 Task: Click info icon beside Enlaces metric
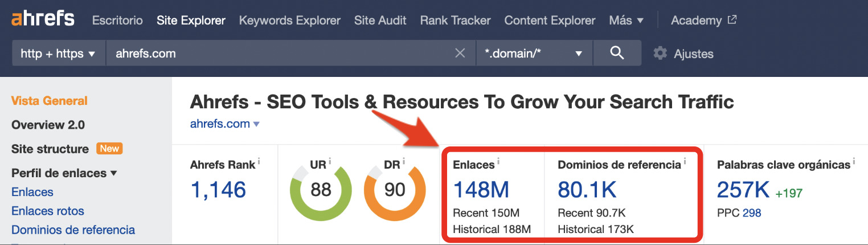499,162
